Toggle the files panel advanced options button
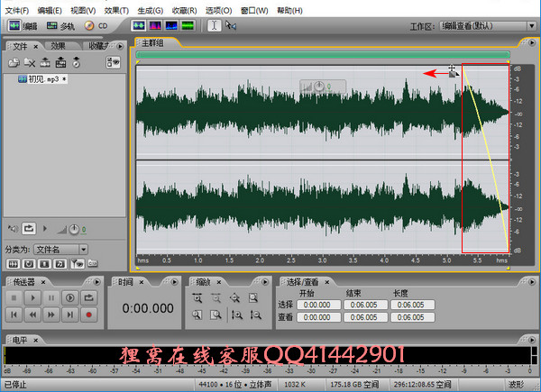 point(113,62)
